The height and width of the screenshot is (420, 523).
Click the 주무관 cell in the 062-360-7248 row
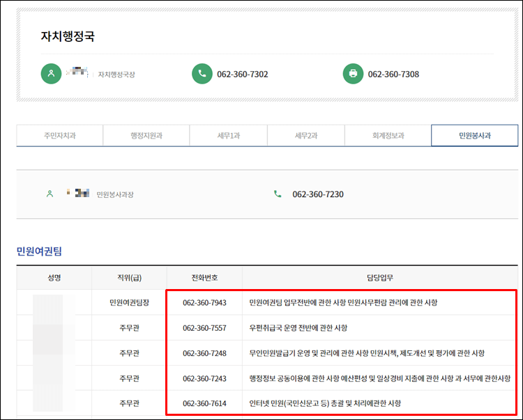(130, 353)
